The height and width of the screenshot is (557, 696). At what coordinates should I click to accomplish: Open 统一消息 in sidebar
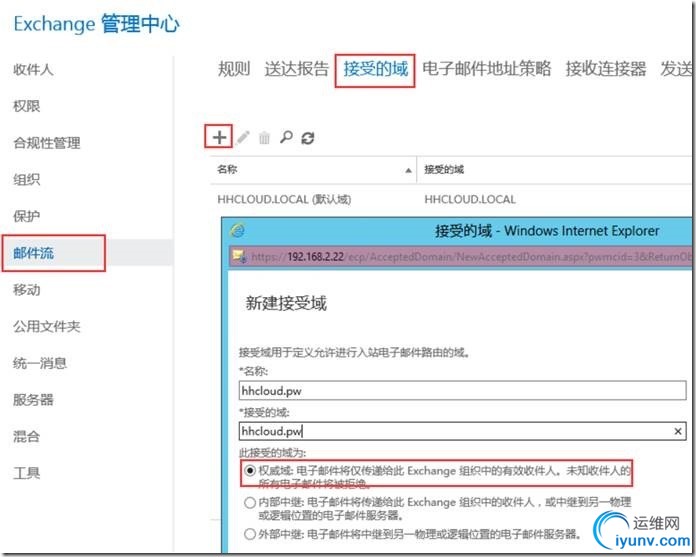(40, 363)
